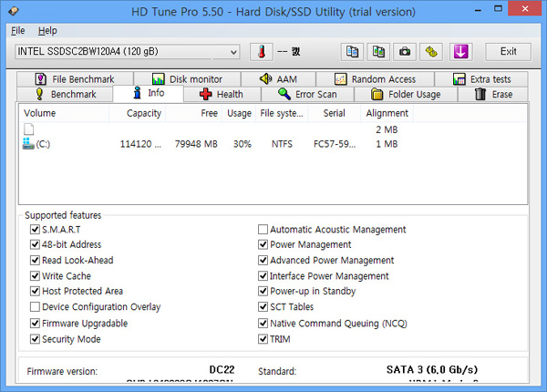This screenshot has width=547, height=392.
Task: Open options with the yellow gears icon
Action: click(x=431, y=52)
